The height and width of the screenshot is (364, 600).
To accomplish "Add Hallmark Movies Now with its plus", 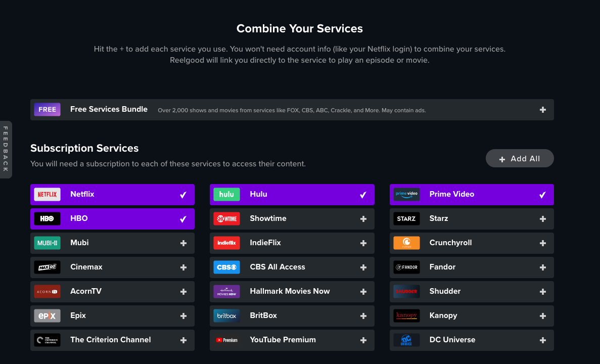I will click(363, 292).
